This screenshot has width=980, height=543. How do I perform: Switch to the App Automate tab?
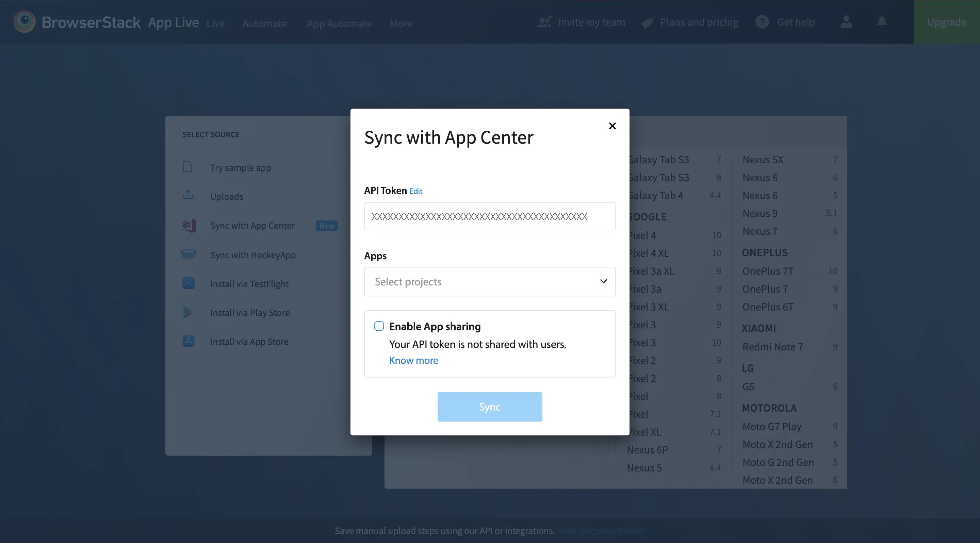pos(339,23)
